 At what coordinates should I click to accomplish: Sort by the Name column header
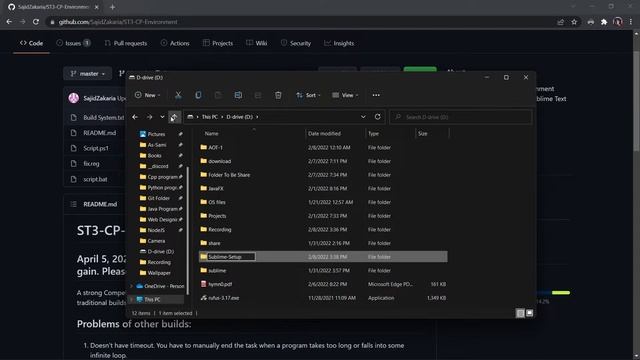point(253,133)
